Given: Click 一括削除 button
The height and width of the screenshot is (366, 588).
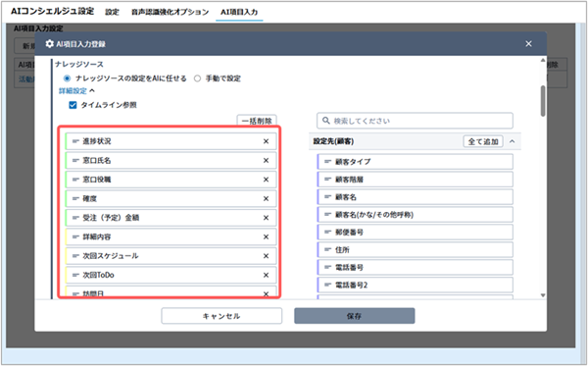Looking at the screenshot, I should [x=257, y=121].
